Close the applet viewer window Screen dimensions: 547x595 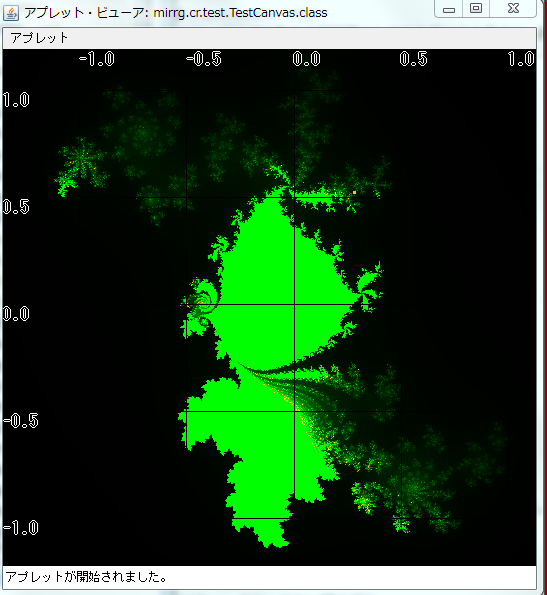[x=513, y=9]
